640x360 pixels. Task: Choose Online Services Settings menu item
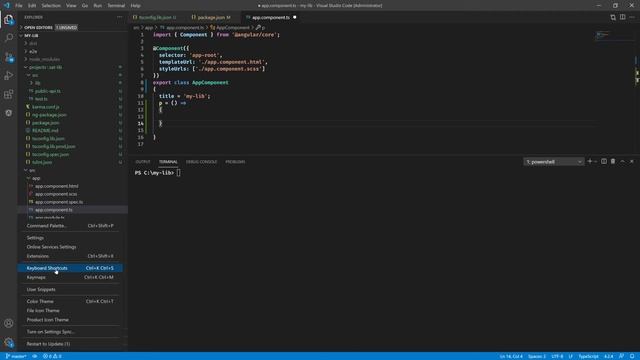[x=70, y=247]
